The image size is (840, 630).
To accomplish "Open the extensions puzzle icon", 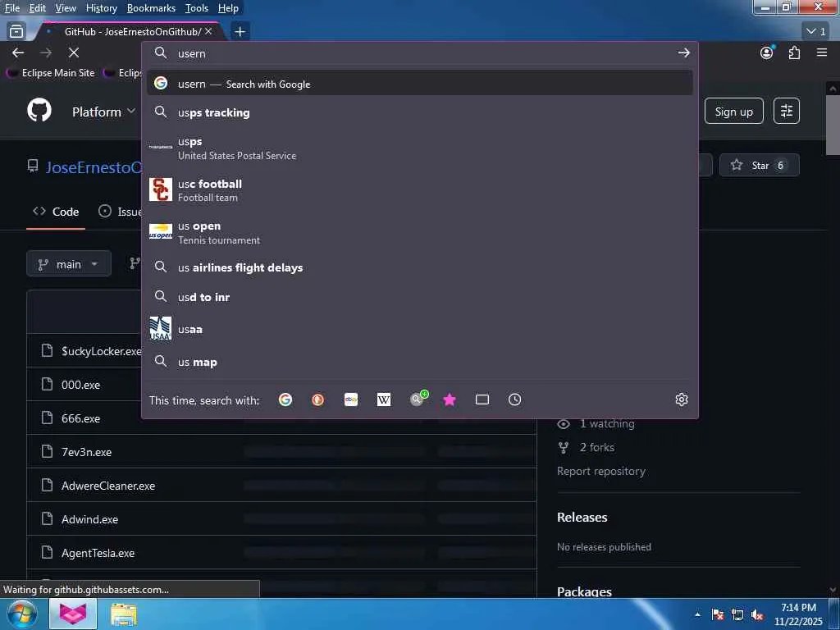I will tap(794, 52).
